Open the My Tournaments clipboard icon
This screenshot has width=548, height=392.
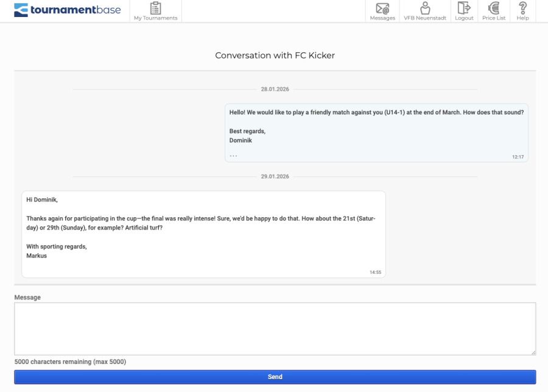156,9
